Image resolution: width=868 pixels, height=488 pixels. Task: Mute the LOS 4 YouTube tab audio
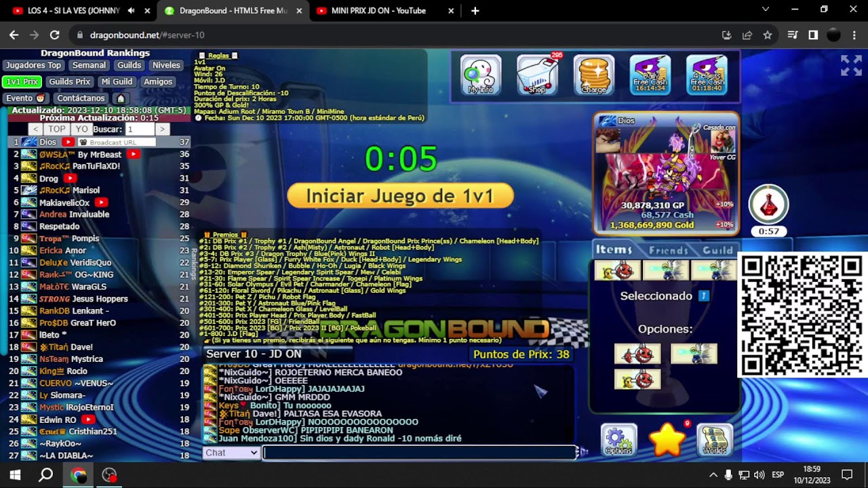click(x=131, y=11)
